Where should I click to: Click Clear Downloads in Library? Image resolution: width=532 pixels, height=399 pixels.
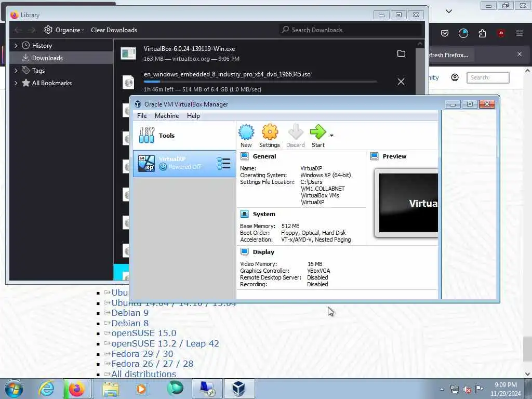click(x=114, y=30)
